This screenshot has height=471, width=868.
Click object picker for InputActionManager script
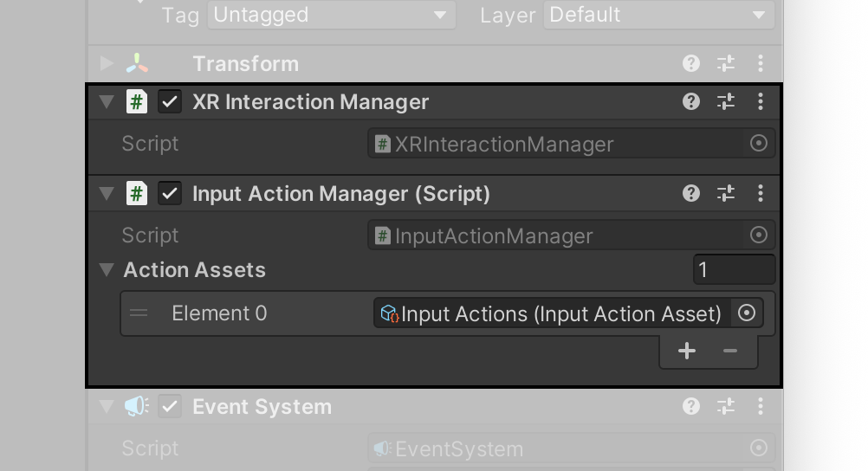(758, 235)
